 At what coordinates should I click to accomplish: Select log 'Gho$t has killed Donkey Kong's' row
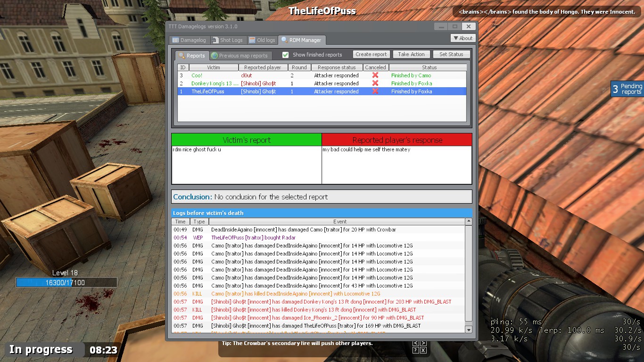[318, 310]
